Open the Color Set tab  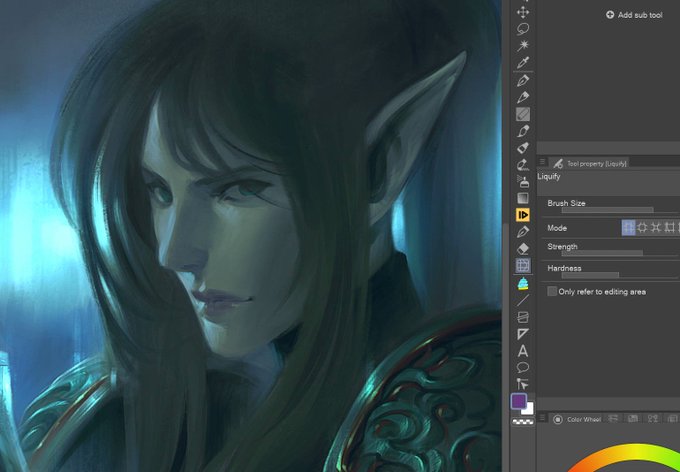point(633,419)
